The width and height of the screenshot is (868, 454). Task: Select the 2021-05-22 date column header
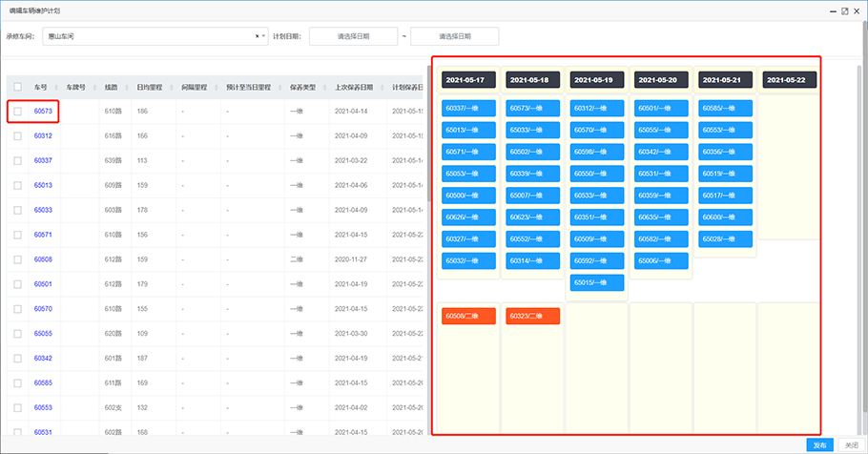point(786,80)
